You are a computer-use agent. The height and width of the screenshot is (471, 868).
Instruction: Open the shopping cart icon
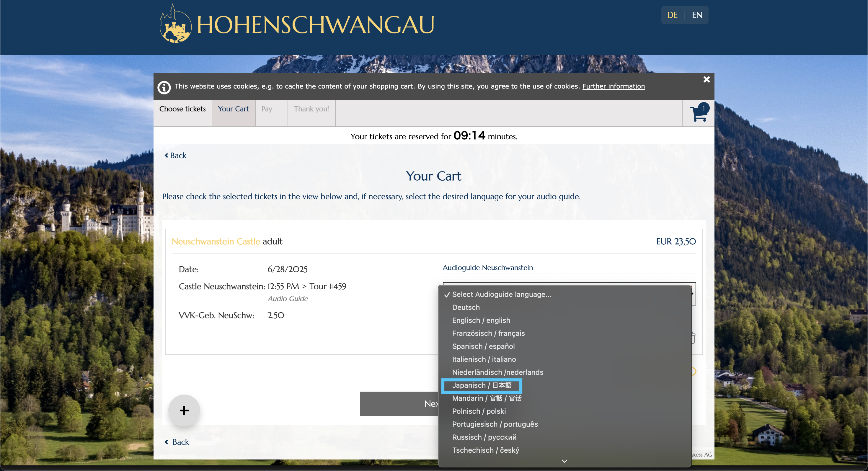(x=699, y=112)
